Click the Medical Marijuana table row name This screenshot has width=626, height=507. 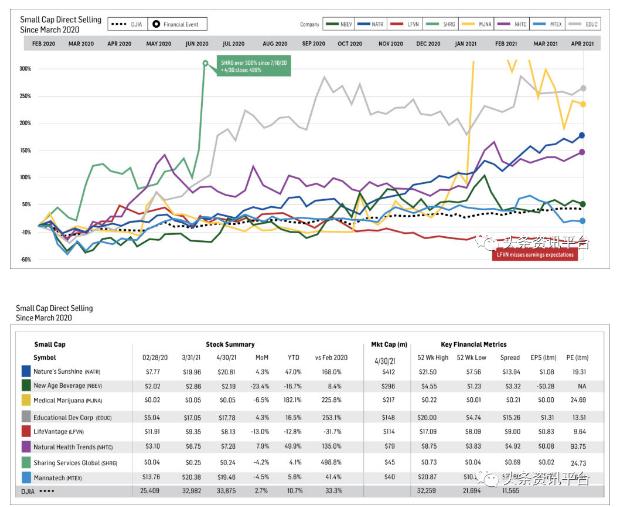tap(71, 400)
